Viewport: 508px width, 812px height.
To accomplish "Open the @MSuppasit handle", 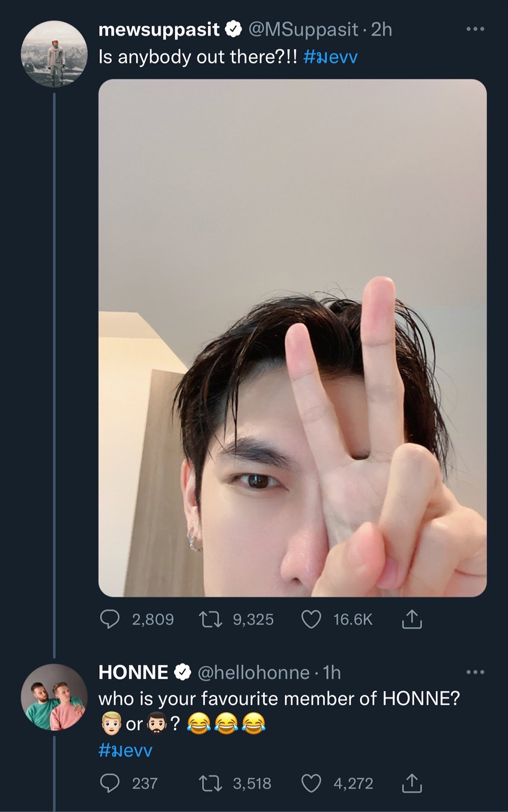I will 303,29.
